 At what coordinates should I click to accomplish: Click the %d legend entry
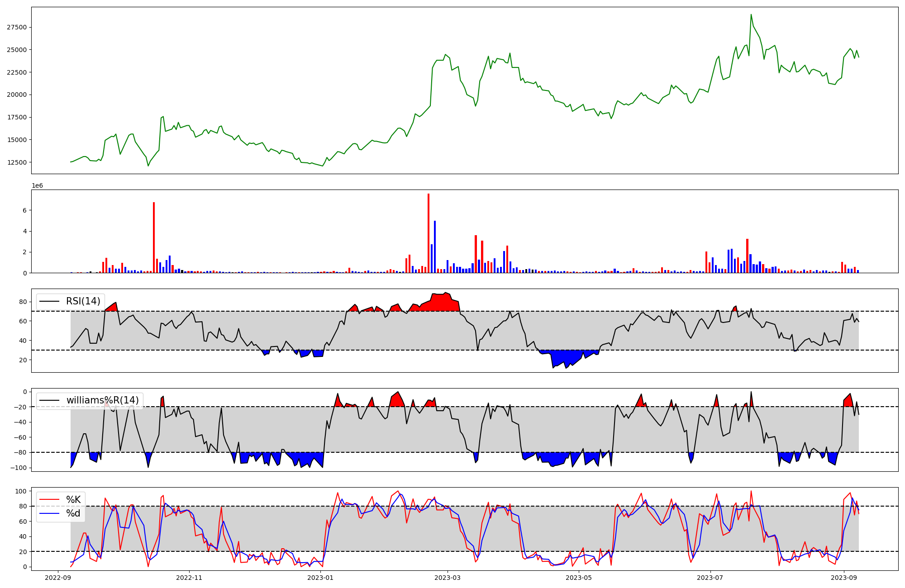coord(73,513)
